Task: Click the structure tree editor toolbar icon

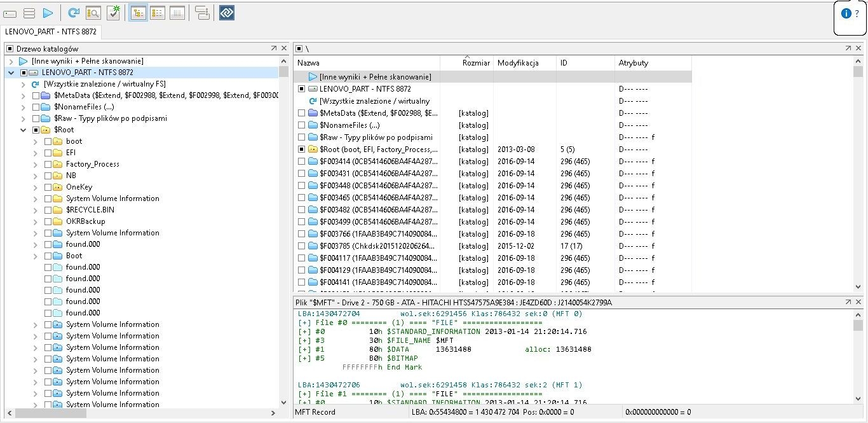Action: 202,13
